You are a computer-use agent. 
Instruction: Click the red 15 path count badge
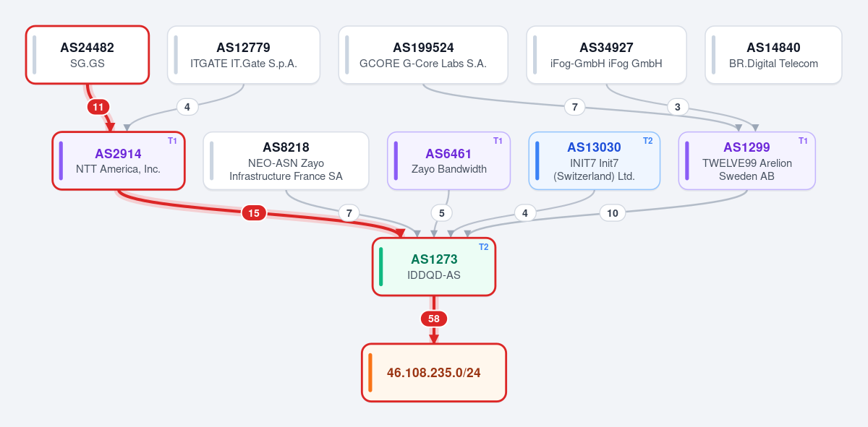[254, 213]
